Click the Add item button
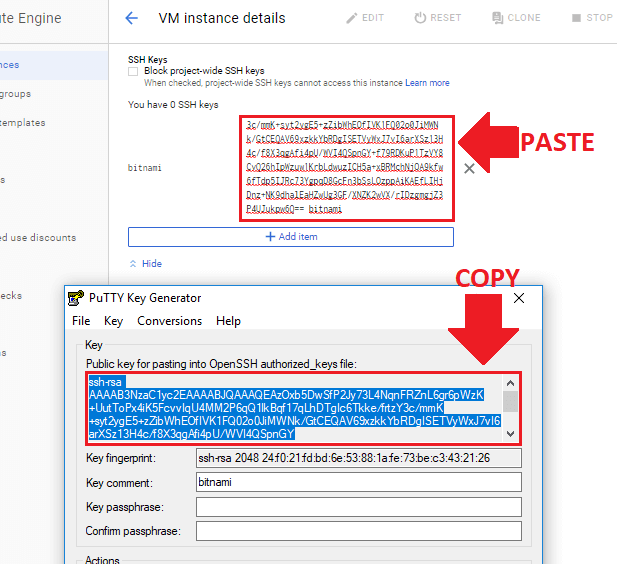Viewport: 617px width, 564px height. [291, 237]
